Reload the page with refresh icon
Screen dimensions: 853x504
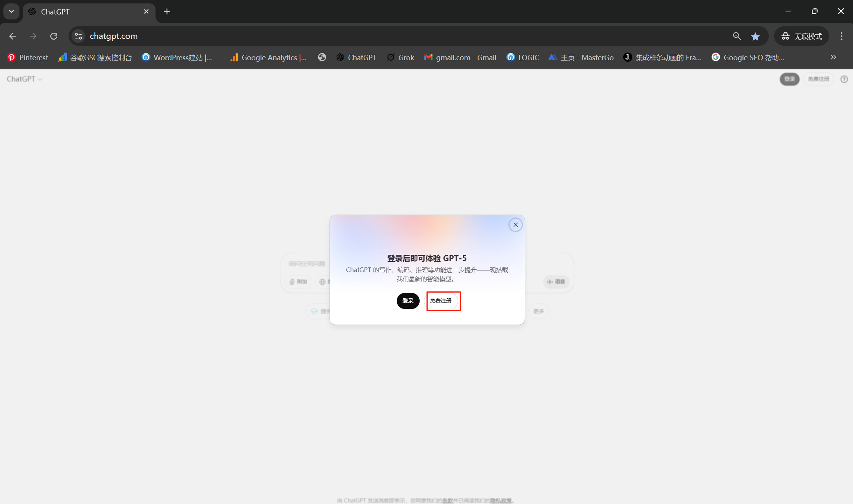pyautogui.click(x=54, y=36)
